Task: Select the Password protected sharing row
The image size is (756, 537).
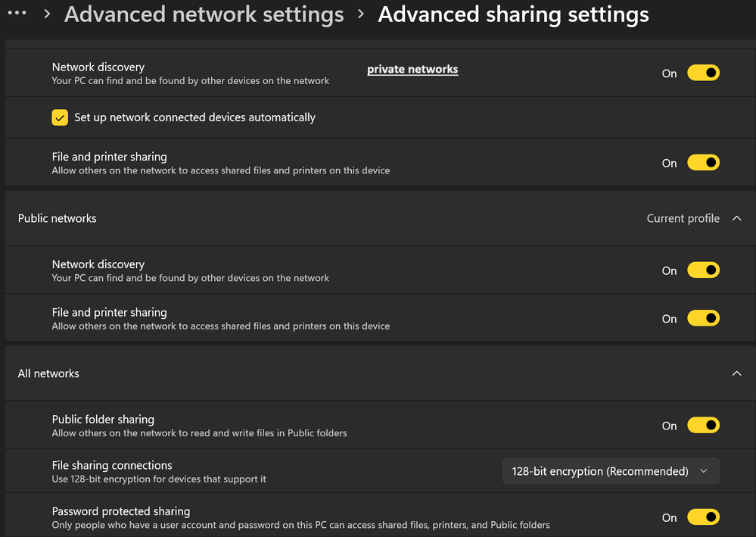Action: 380,516
